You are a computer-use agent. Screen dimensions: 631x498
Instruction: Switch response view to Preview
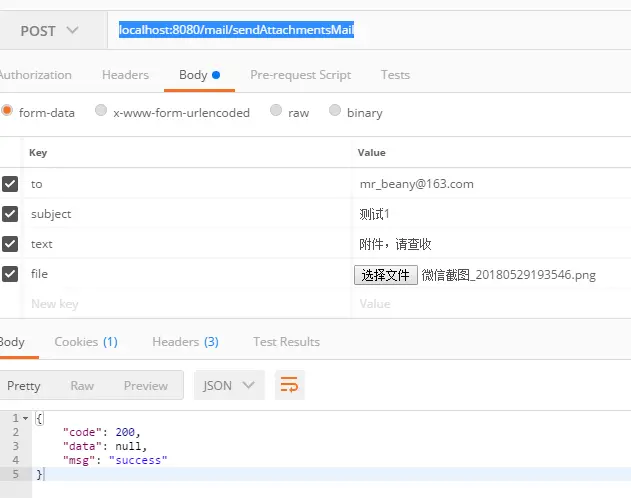click(146, 386)
